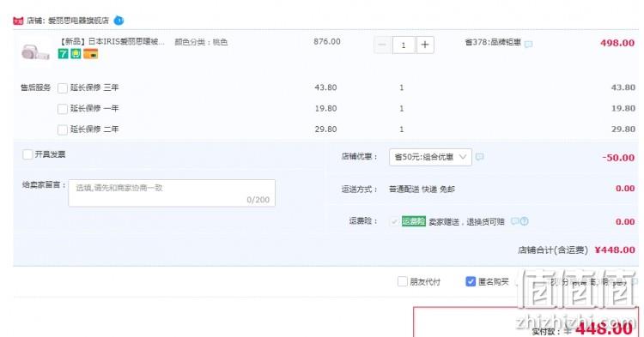Open info bubble beside 省378:品牌钜惠

(x=529, y=44)
